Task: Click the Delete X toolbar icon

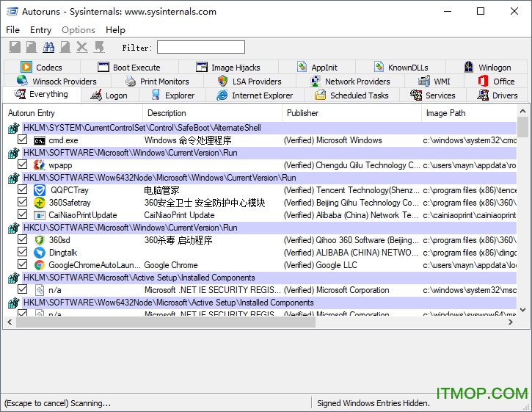Action: pos(81,47)
